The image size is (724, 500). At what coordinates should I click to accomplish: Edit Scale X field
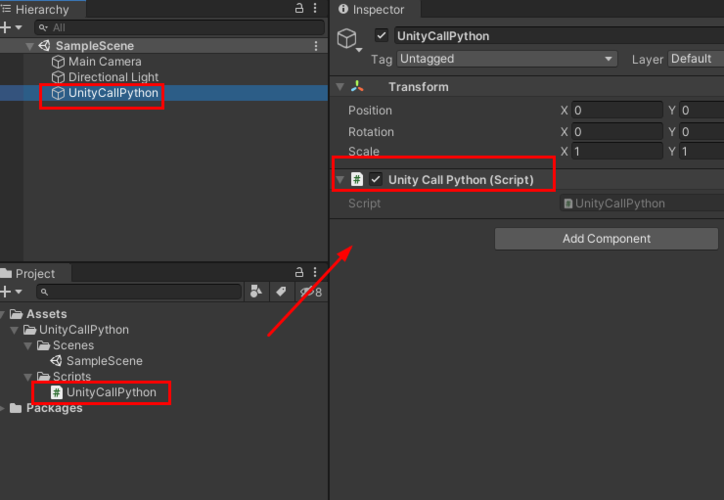pos(617,151)
